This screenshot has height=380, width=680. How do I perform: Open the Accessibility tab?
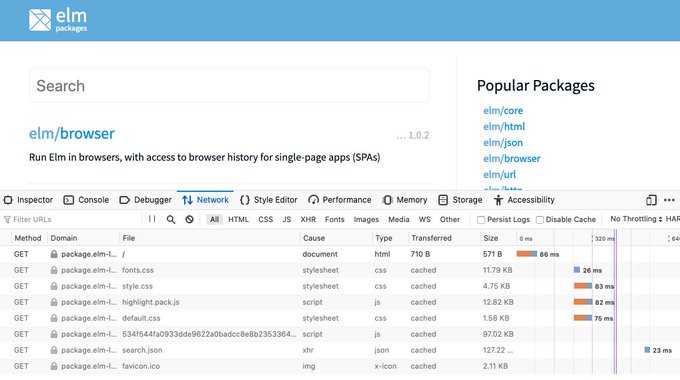[524, 200]
